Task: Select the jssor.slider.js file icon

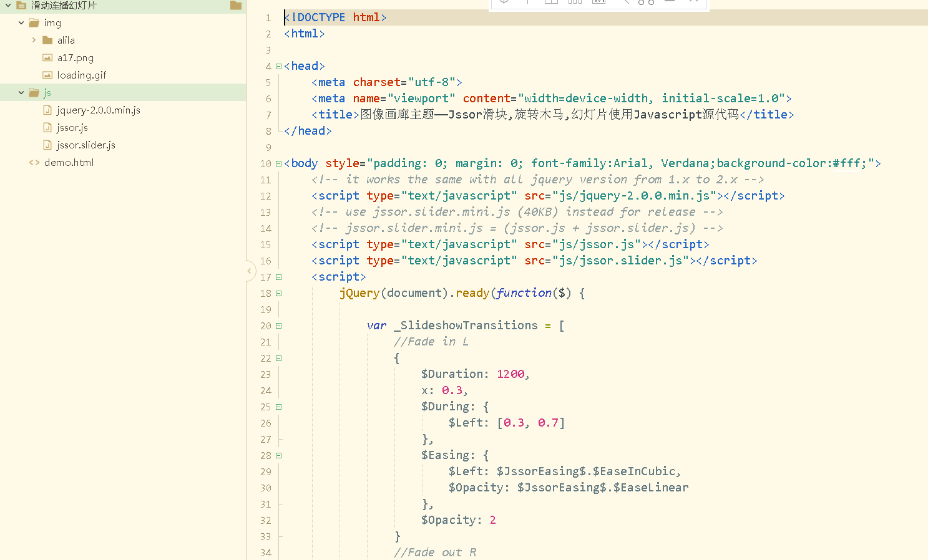Action: (47, 145)
